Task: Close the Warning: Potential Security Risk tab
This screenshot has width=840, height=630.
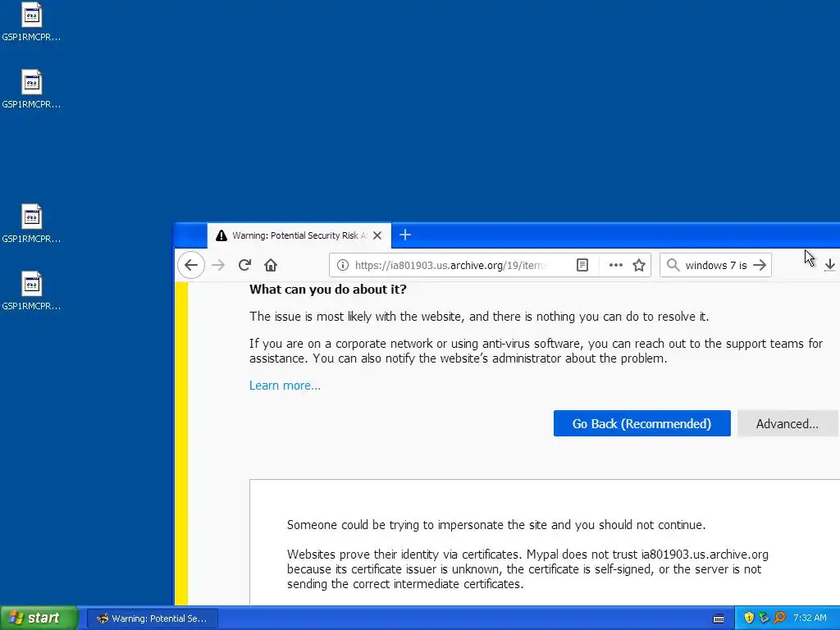Action: (377, 235)
